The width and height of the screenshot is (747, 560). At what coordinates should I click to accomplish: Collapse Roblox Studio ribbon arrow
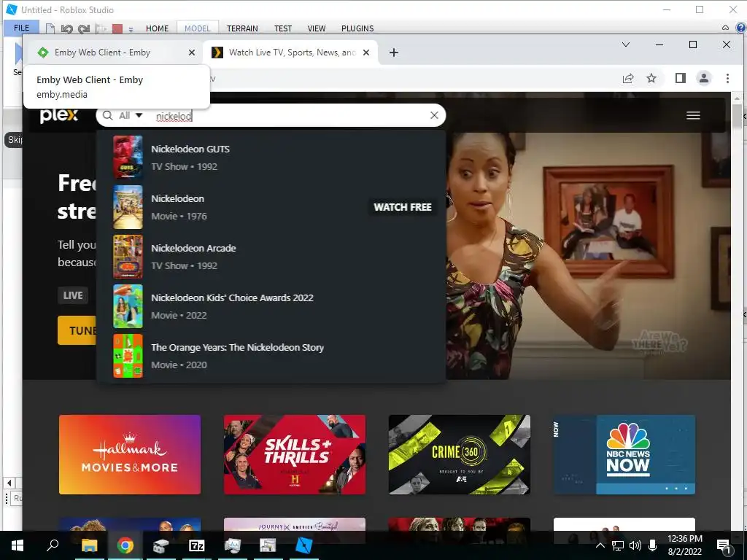coord(725,28)
